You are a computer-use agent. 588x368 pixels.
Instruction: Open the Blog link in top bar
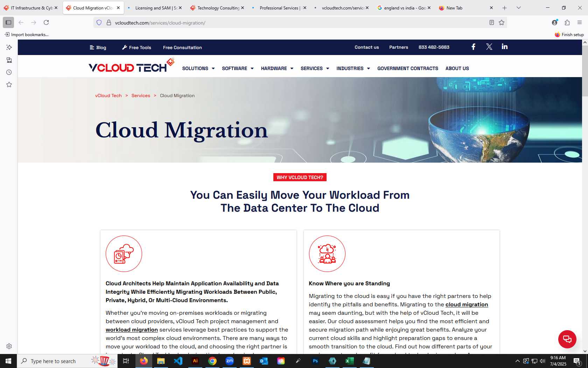(98, 47)
